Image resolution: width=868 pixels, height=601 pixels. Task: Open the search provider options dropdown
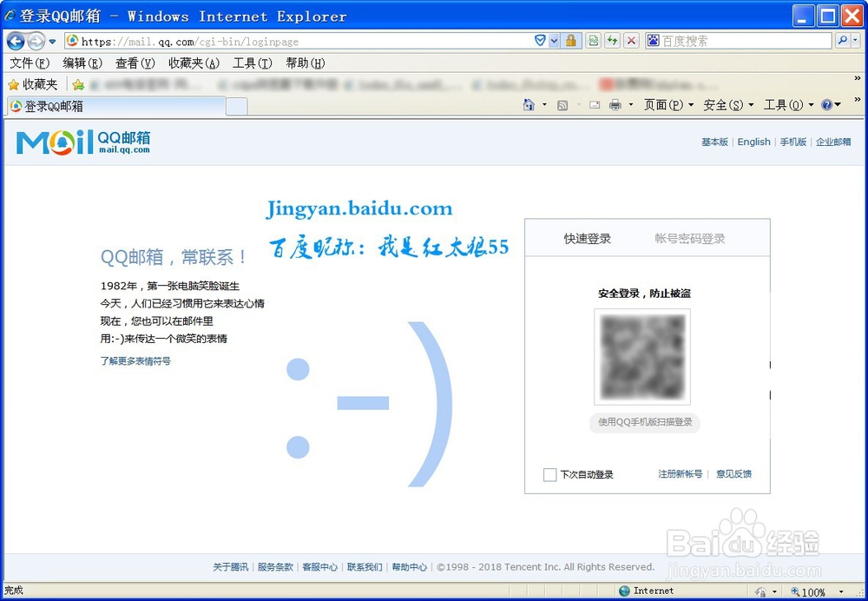coord(855,41)
